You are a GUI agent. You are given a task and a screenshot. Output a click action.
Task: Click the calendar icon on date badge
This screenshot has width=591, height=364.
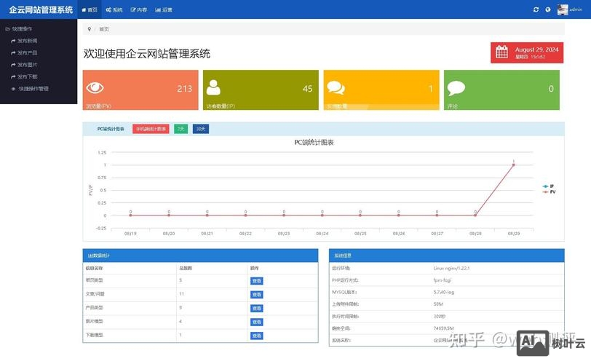(501, 52)
